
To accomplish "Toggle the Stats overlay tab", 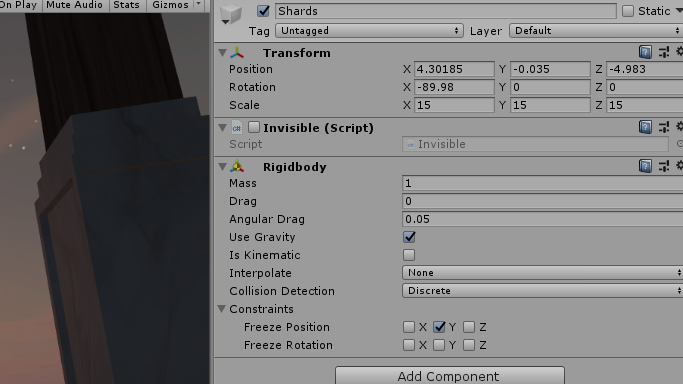I will pyautogui.click(x=126, y=5).
